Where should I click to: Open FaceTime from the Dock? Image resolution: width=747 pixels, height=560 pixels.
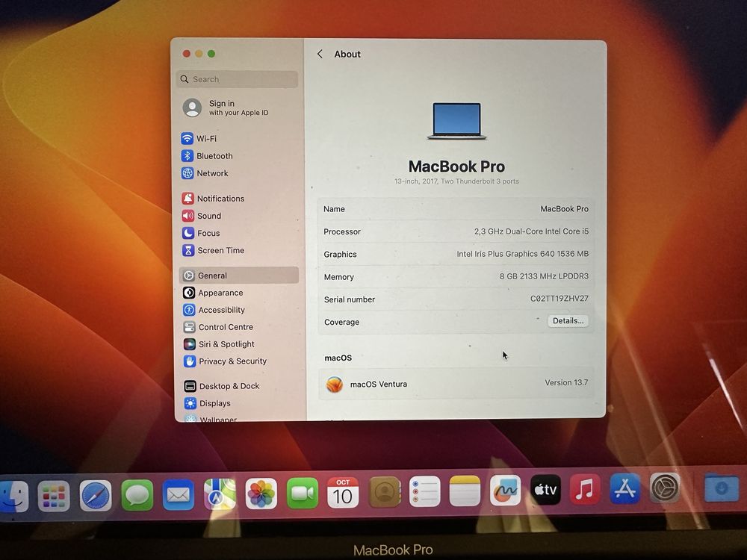pos(303,494)
